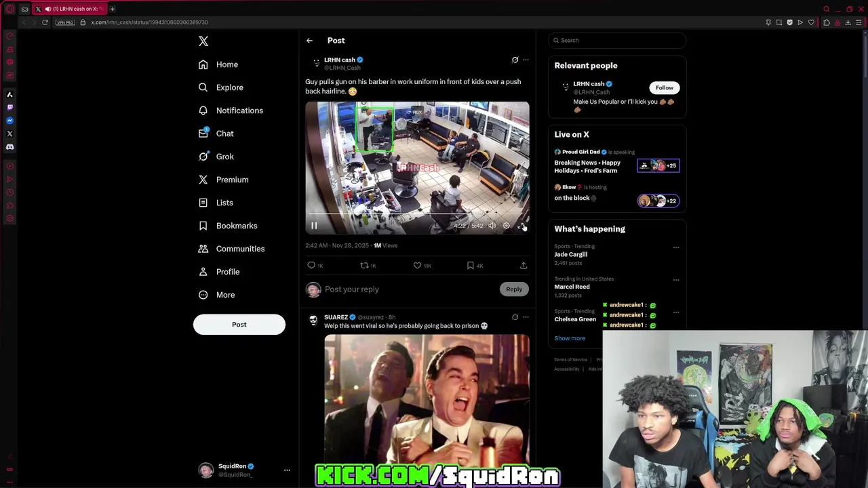Open Chelsea Green trending topic
The width and height of the screenshot is (868, 488).
[x=575, y=319]
